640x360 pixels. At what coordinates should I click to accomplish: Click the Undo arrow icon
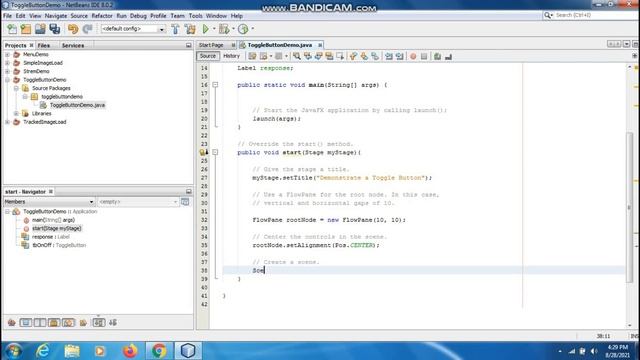coord(73,29)
